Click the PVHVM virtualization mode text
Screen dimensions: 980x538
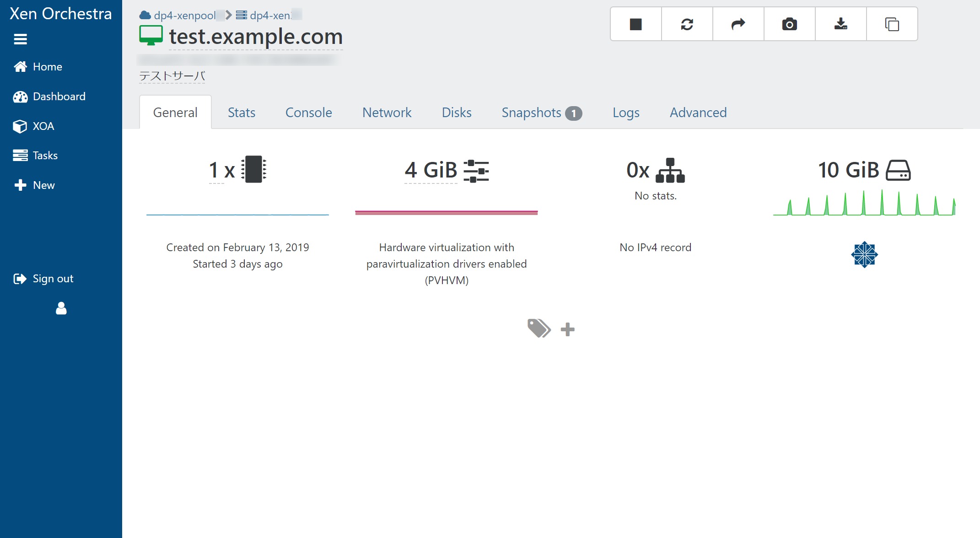click(447, 264)
